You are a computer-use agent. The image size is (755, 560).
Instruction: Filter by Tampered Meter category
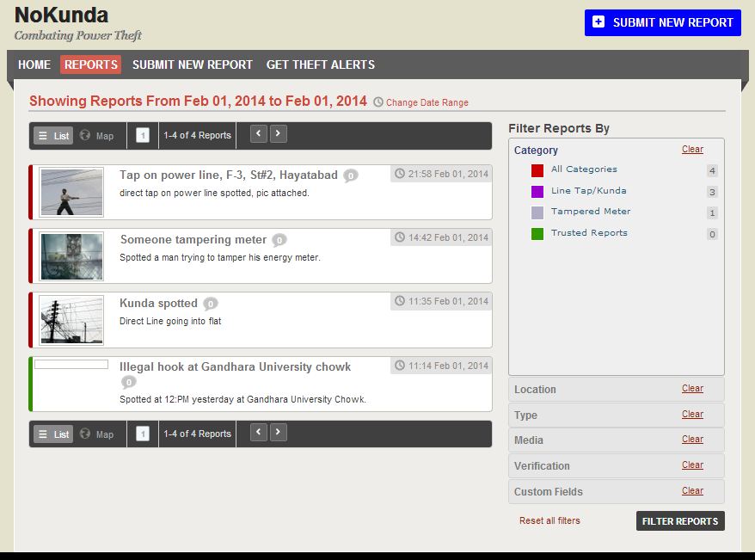click(x=591, y=212)
